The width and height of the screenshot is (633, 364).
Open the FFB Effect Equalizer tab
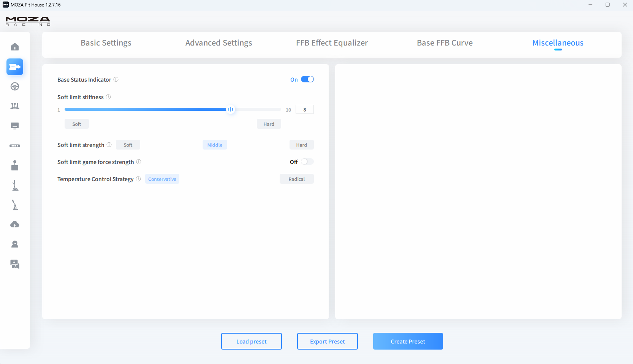[332, 43]
